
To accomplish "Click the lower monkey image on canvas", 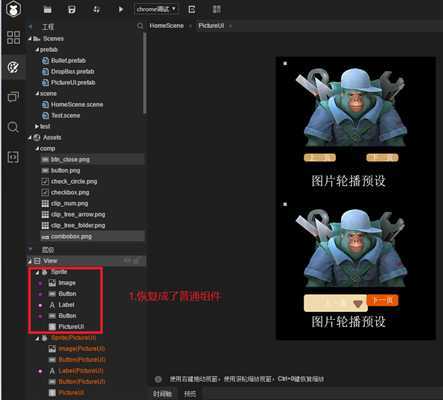I will click(351, 248).
